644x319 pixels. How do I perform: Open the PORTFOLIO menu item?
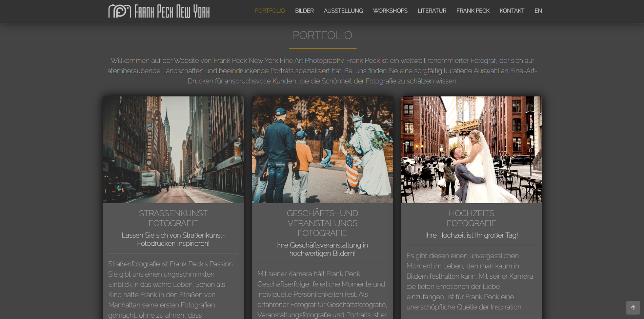pos(270,11)
